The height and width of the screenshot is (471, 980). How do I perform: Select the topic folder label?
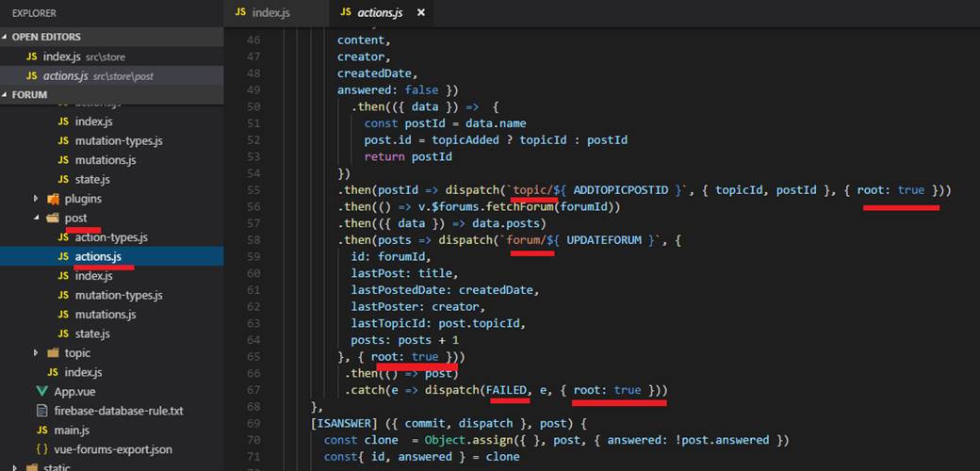pyautogui.click(x=77, y=353)
